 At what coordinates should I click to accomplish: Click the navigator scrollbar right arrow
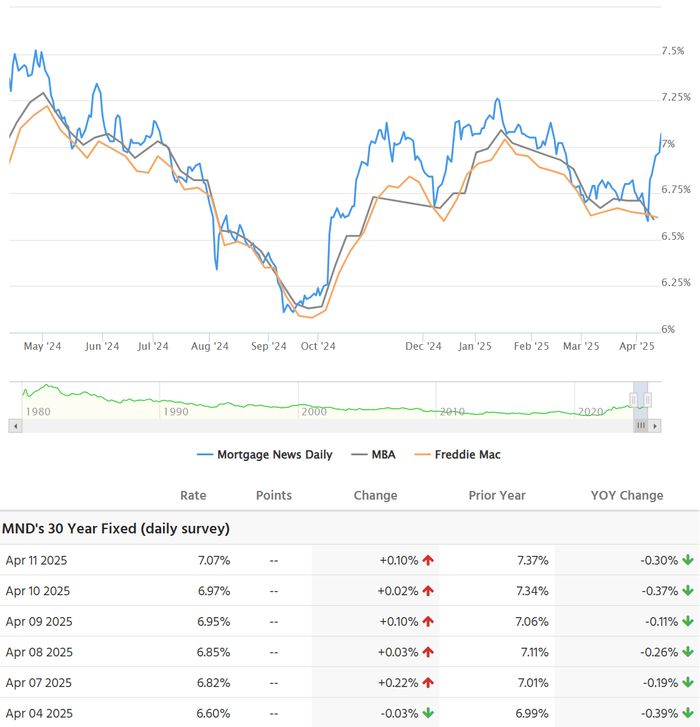point(655,425)
